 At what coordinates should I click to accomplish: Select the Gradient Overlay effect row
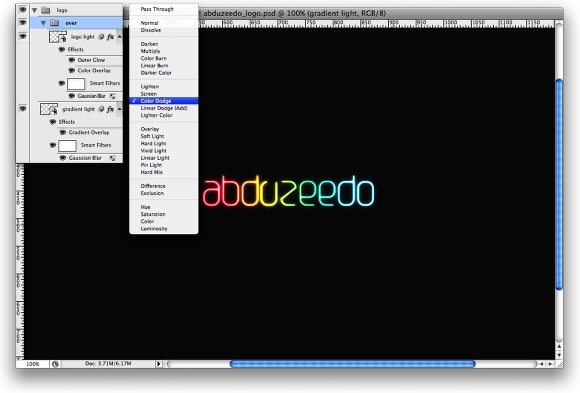pyautogui.click(x=90, y=132)
